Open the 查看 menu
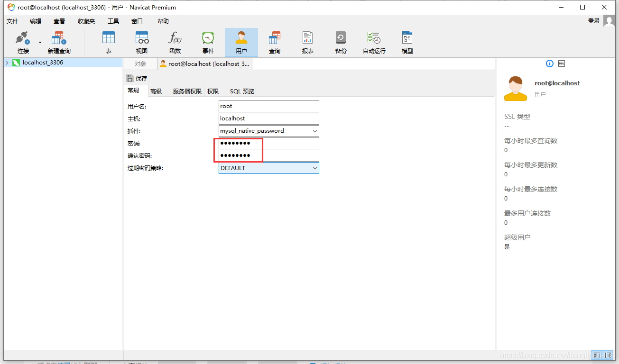619x364 pixels. coord(59,21)
